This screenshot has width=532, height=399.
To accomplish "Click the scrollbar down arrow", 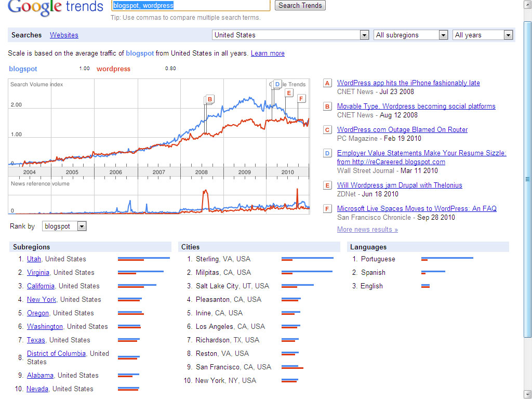I will tap(528, 395).
